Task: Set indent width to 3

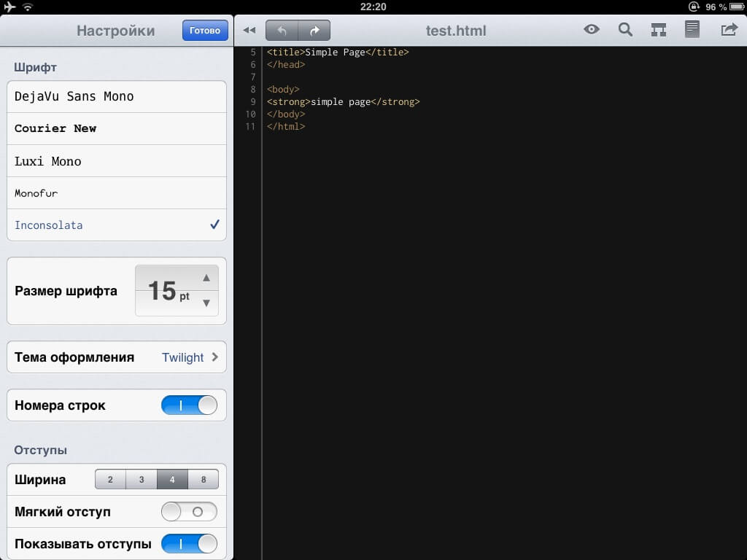Action: 142,479
